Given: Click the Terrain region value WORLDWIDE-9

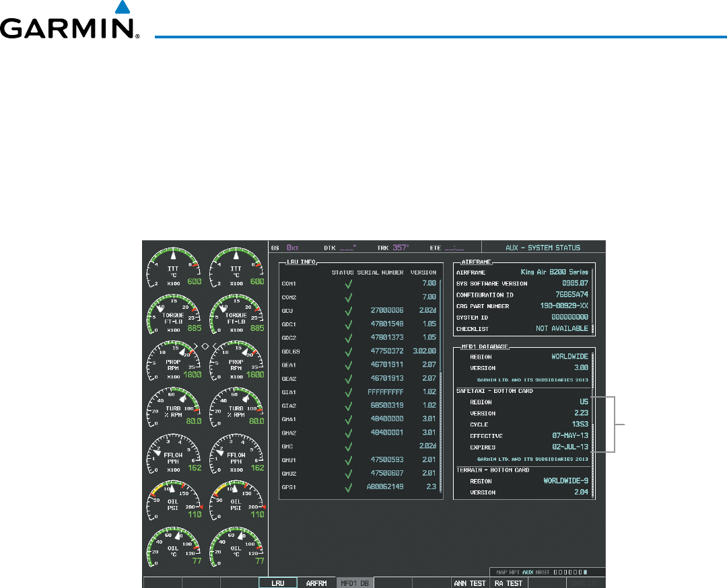Looking at the screenshot, I should click(565, 481).
